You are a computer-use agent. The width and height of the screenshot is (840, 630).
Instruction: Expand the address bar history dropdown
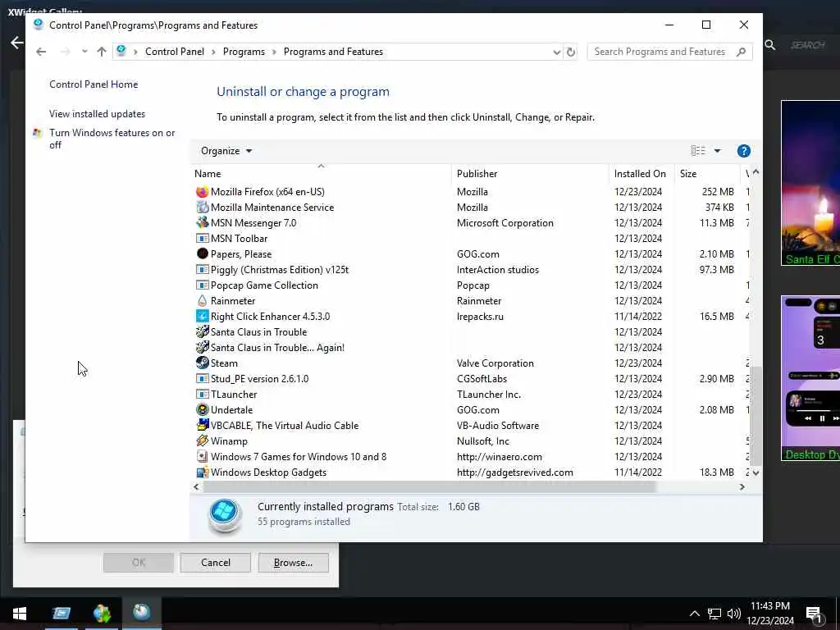557,52
